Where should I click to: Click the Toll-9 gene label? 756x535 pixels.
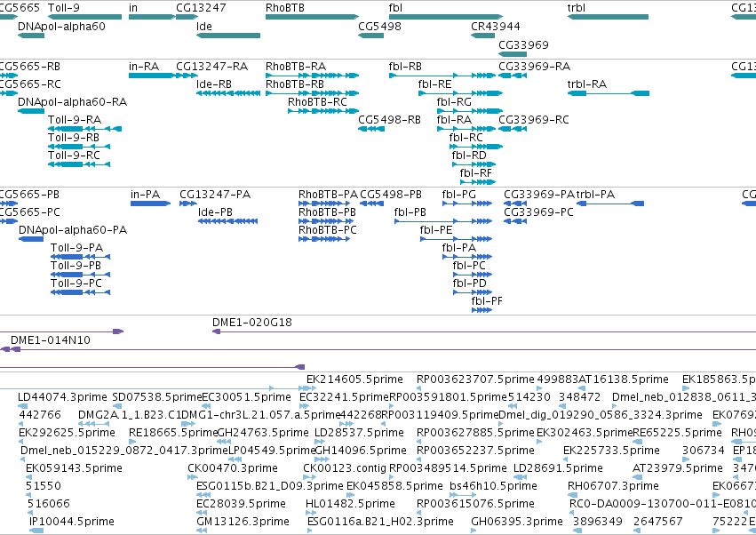pyautogui.click(x=64, y=8)
